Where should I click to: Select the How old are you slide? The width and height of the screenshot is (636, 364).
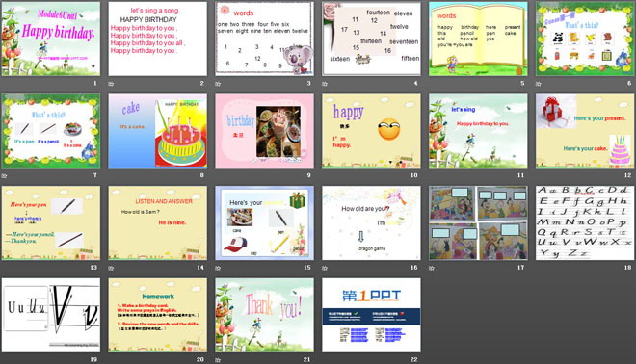pyautogui.click(x=371, y=223)
